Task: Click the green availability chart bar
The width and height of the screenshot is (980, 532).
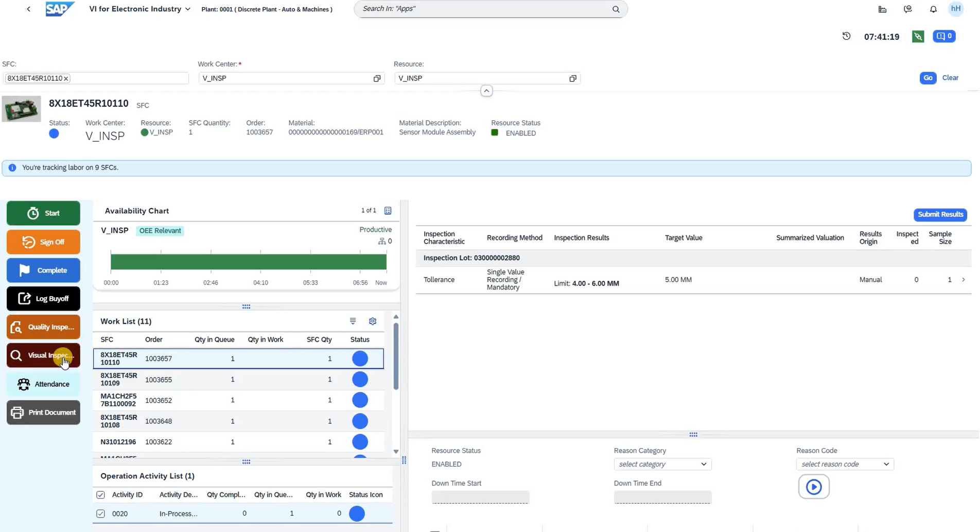Action: 248,262
